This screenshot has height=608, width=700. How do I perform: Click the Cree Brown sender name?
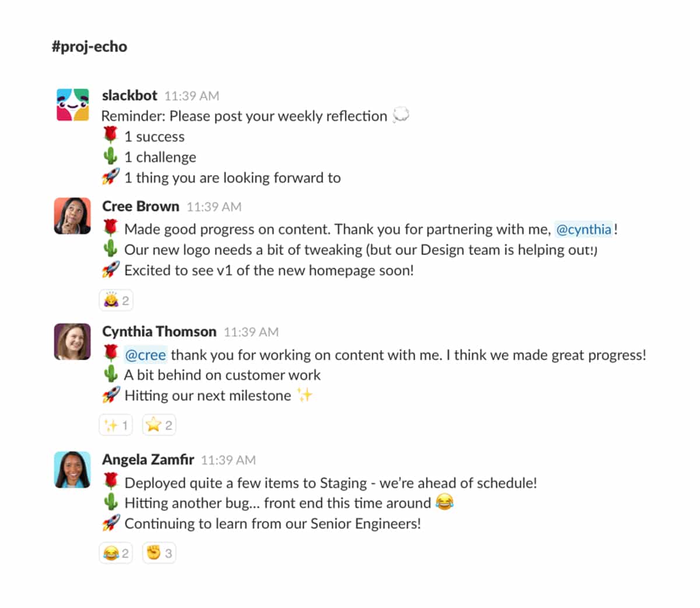pyautogui.click(x=141, y=207)
